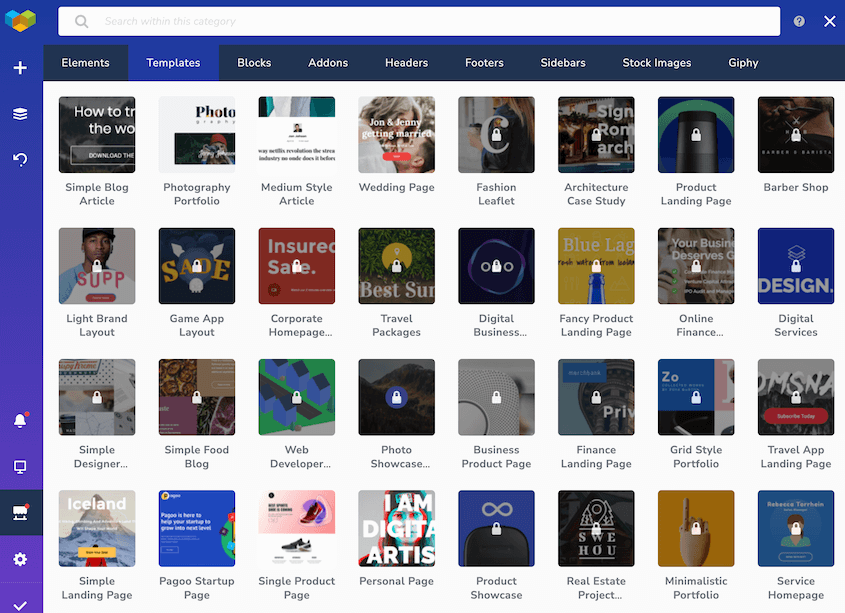The image size is (845, 613).
Task: Select the Single Product Page thumbnail
Action: 296,528
